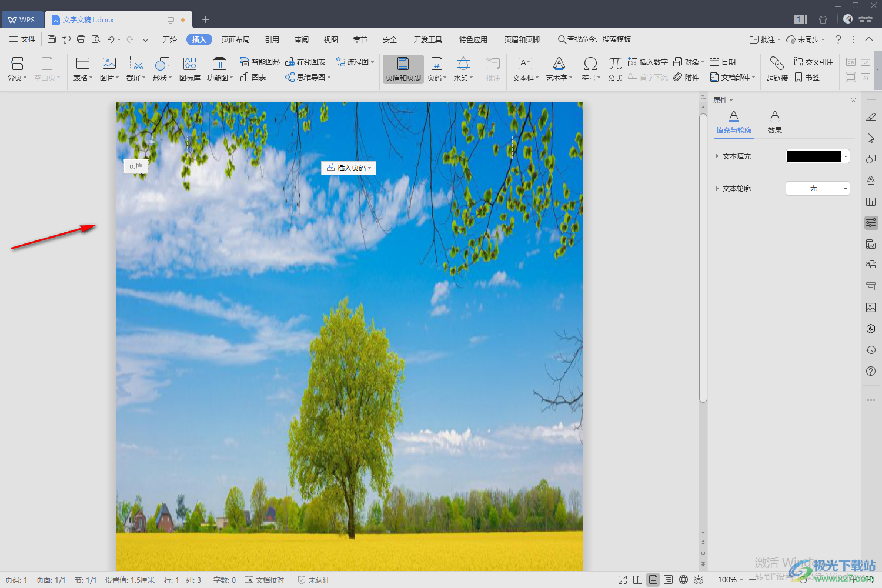Viewport: 882px width, 588px height.
Task: Click the 分页 page break icon
Action: tap(17, 64)
